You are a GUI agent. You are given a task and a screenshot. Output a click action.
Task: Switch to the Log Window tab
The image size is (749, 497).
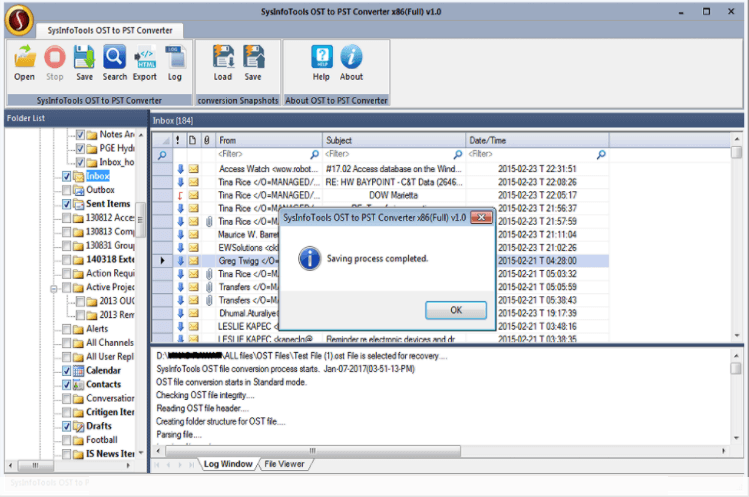(x=228, y=464)
